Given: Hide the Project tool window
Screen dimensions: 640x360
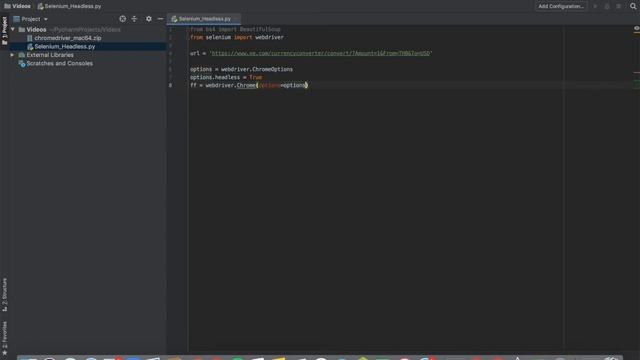Looking at the screenshot, I should (160, 19).
